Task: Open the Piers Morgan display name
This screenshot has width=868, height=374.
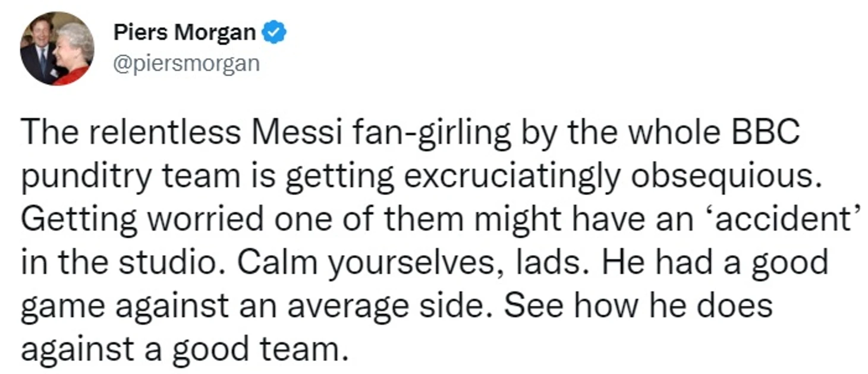Action: click(185, 33)
